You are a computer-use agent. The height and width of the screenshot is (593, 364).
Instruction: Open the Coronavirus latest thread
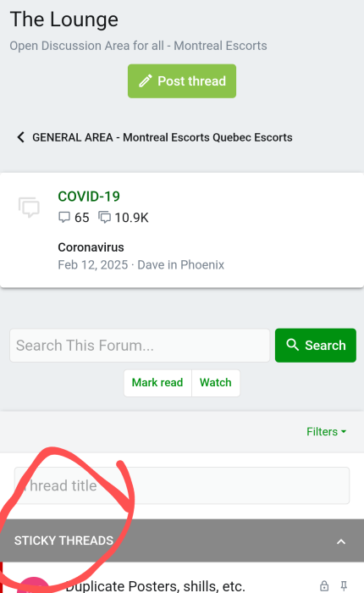(x=91, y=247)
